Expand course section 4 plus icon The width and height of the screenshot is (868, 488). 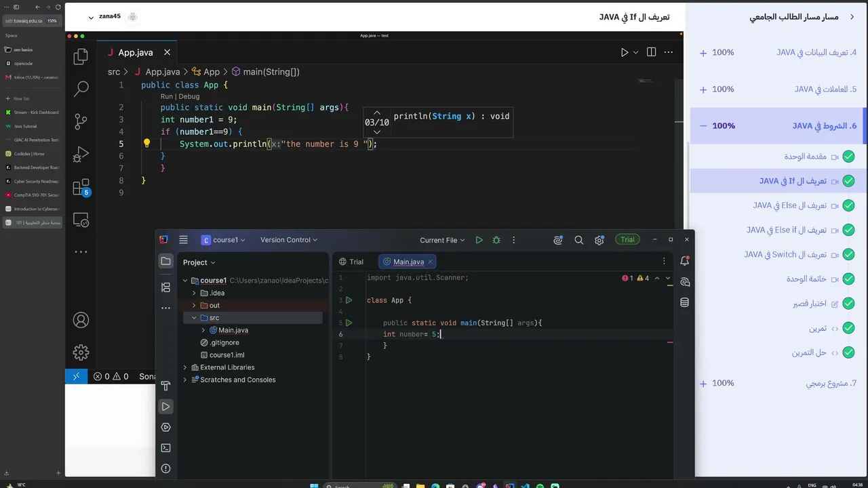coord(703,52)
